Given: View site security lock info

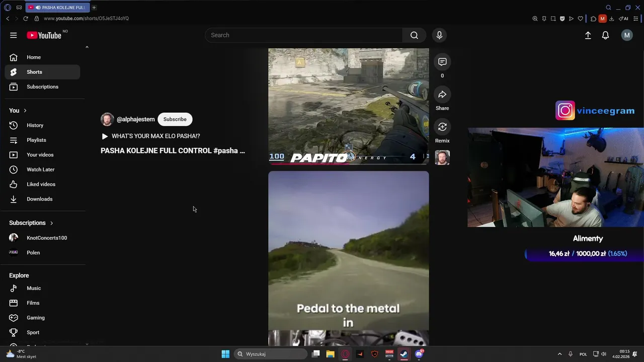Looking at the screenshot, I should click(x=36, y=19).
